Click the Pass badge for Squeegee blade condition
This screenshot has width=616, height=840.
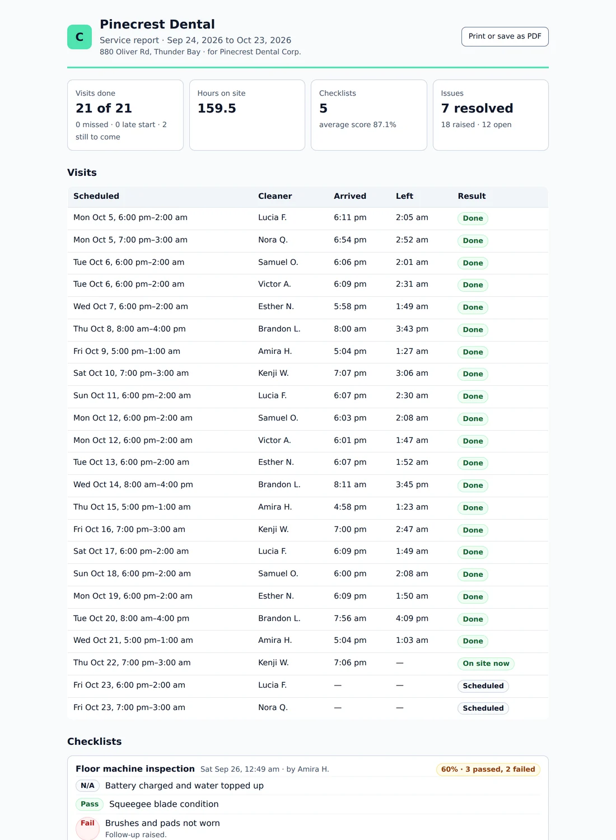tap(90, 804)
